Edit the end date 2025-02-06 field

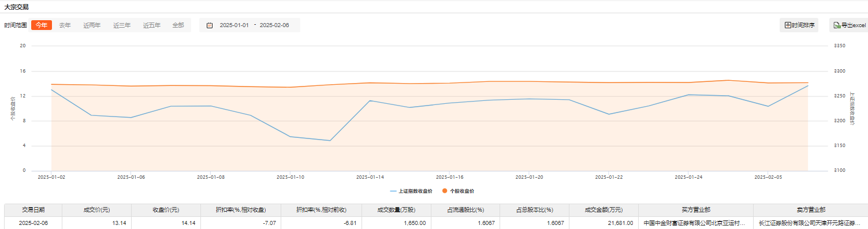(274, 25)
